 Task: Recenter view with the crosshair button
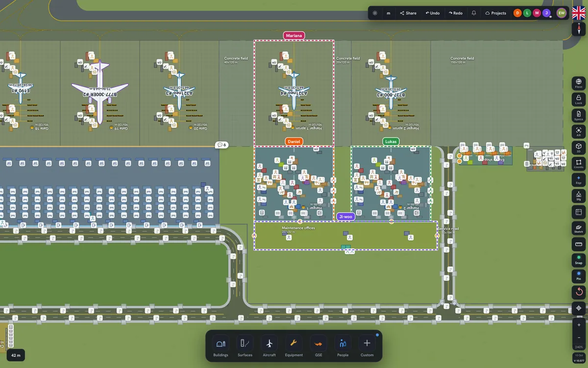[579, 308]
